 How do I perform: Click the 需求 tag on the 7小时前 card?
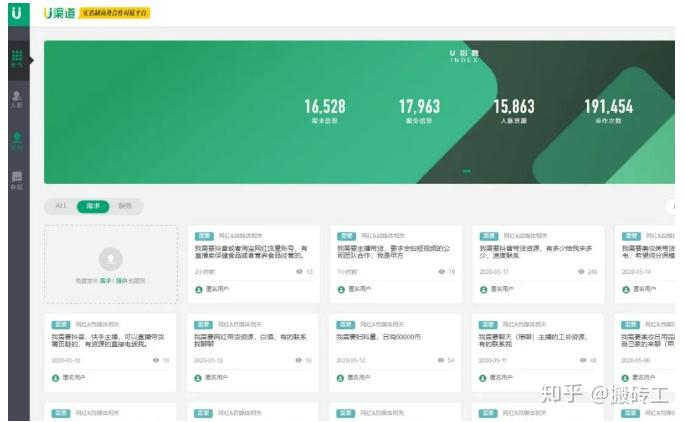pyautogui.click(x=346, y=236)
